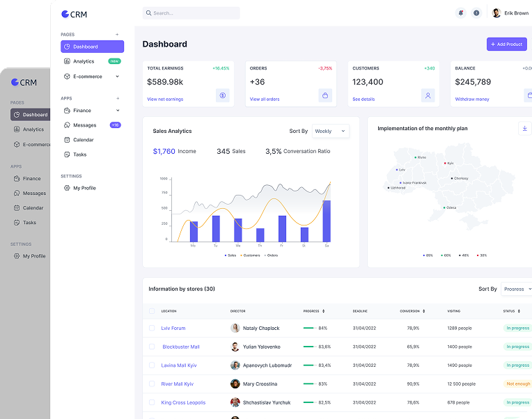Click the CRM logo in the sidebar
This screenshot has height=419, width=532.
click(75, 14)
